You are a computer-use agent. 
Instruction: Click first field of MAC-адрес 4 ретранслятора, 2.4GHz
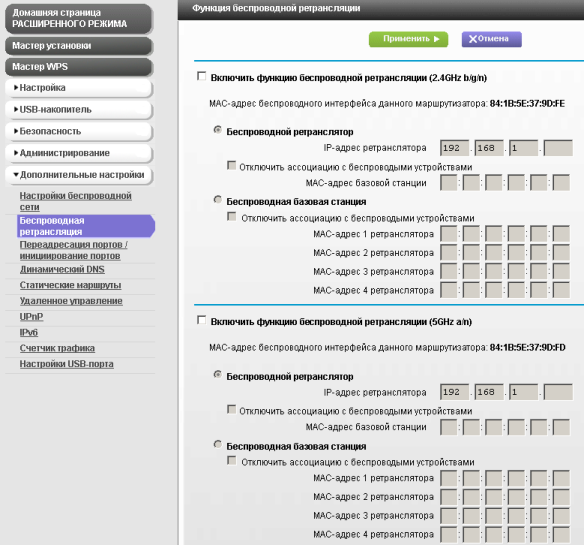(449, 290)
